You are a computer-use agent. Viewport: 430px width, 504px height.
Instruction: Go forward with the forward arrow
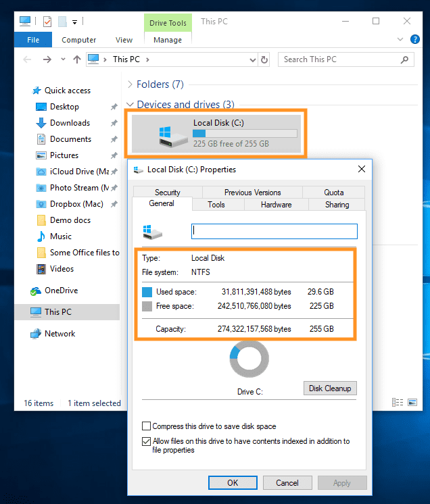(47, 59)
